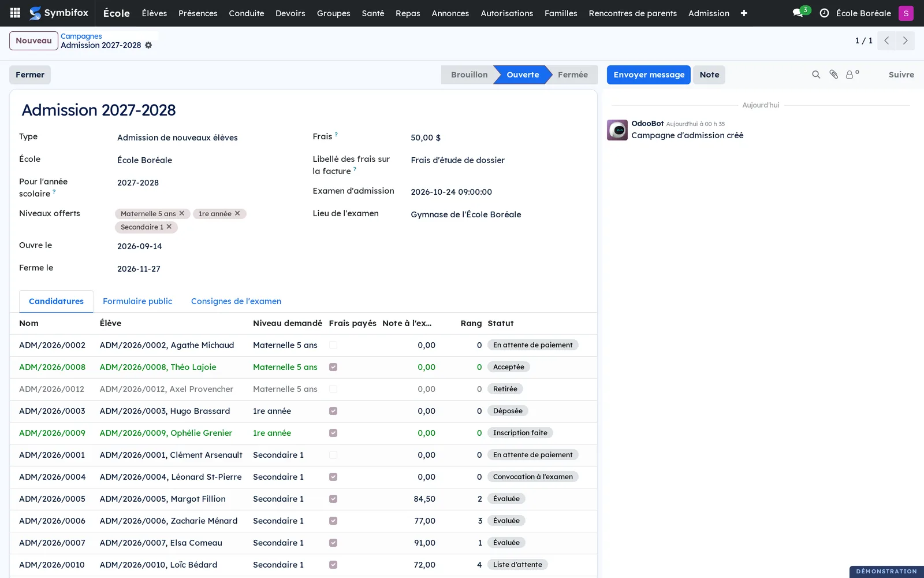Image resolution: width=924 pixels, height=578 pixels.
Task: Open the Rencontres de parents menu
Action: coord(632,13)
